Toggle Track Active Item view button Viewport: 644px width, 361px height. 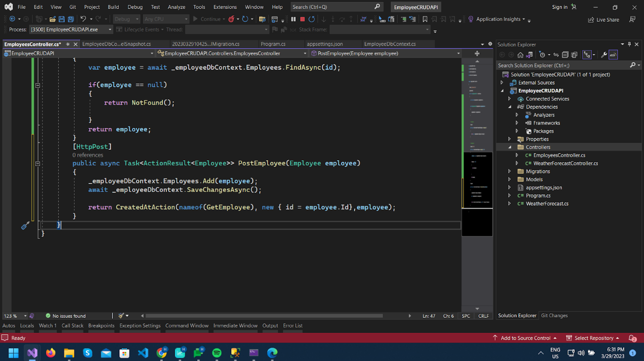pos(587,55)
